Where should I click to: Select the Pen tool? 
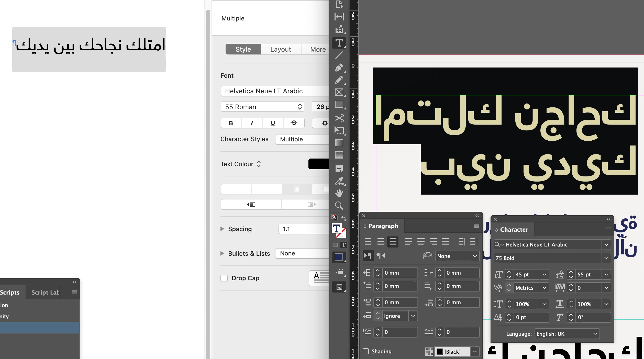tap(339, 68)
